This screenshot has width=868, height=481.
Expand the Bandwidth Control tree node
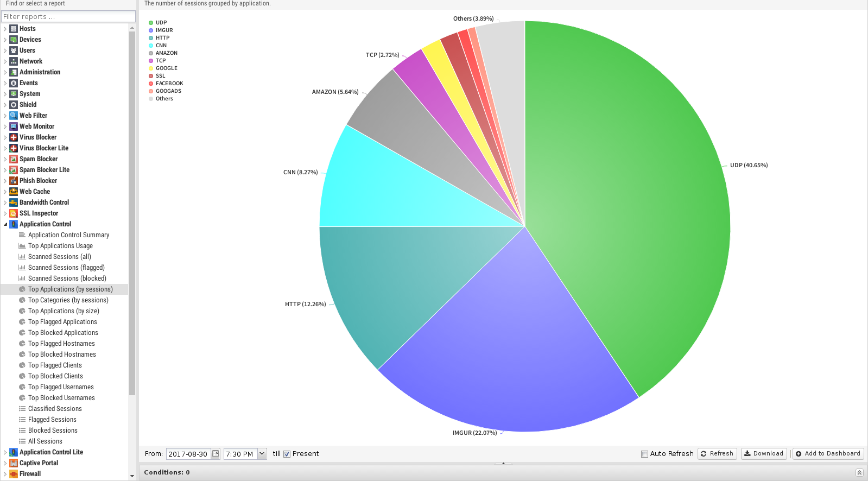5,202
